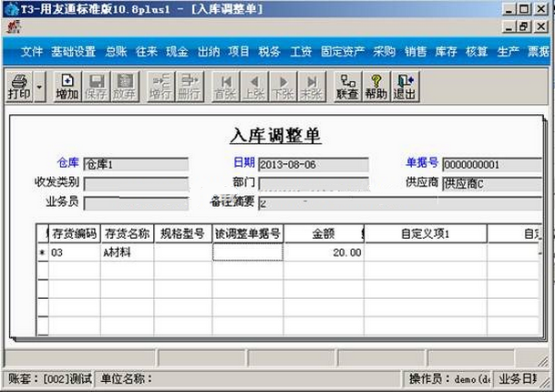Screen dimensions: 555x392
Task: Go to first record with 首张
Action: click(225, 86)
